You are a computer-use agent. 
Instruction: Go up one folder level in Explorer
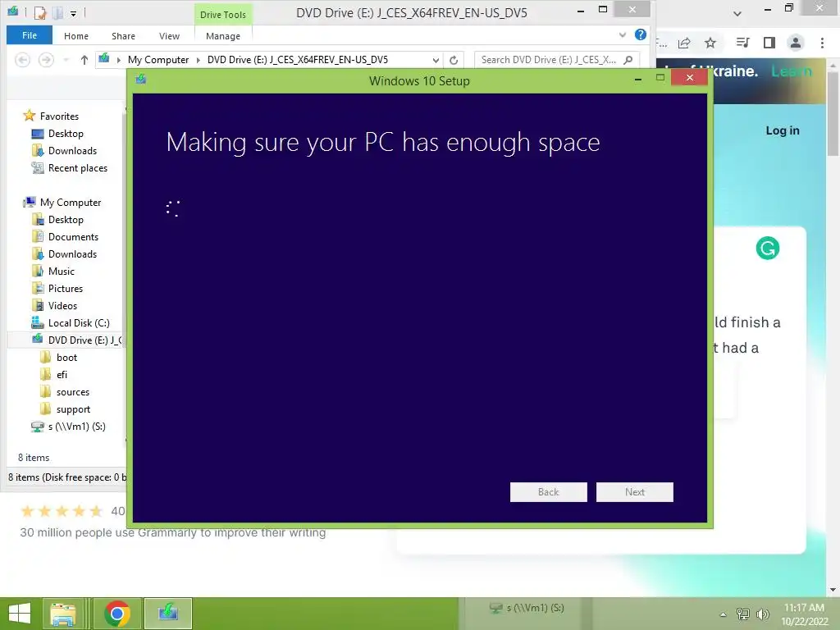point(84,60)
